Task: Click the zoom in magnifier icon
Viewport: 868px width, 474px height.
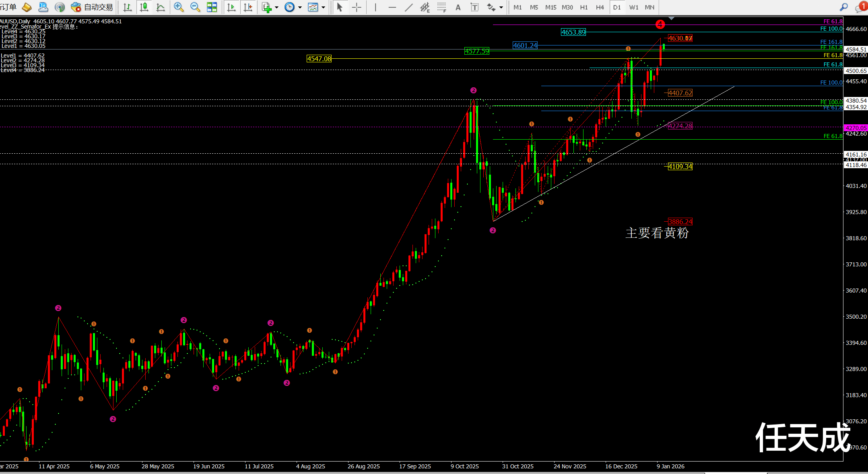Action: [x=179, y=7]
